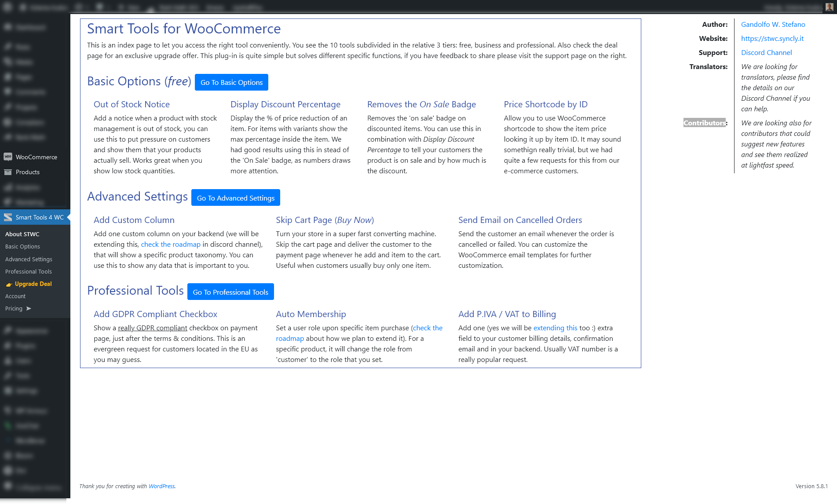Click the Translators label
The image size is (837, 504).
pyautogui.click(x=709, y=67)
